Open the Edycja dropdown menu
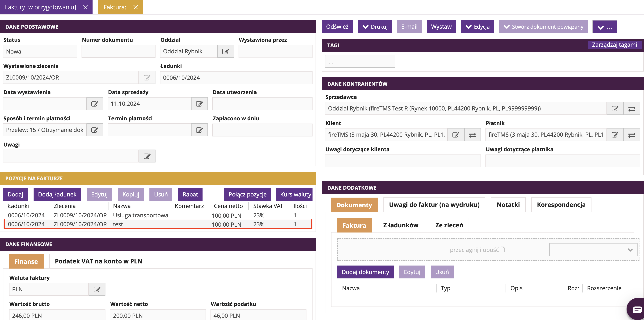Viewport: 644px width, 320px height. click(x=477, y=27)
